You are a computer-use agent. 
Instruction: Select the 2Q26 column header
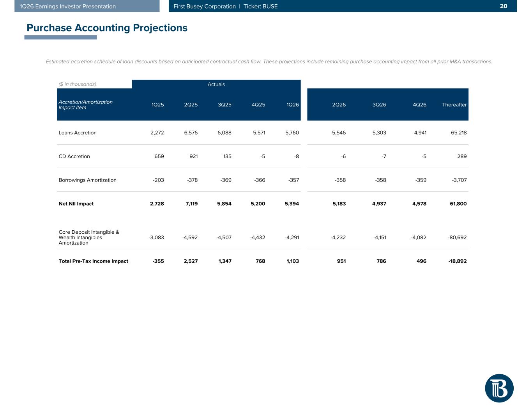tap(338, 105)
